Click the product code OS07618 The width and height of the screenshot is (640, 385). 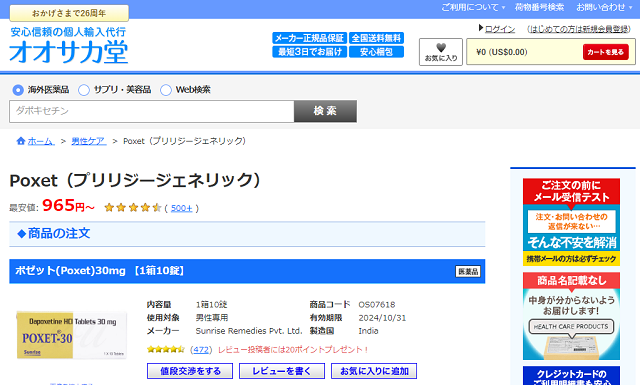click(377, 305)
